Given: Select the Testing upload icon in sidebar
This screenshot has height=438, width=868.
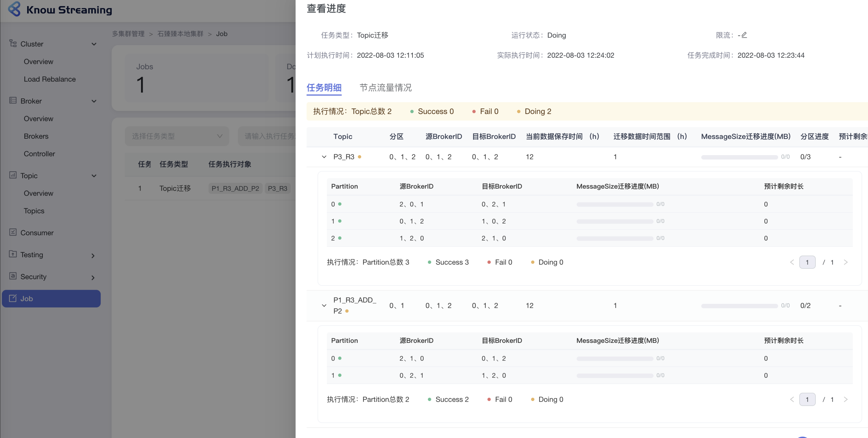Looking at the screenshot, I should click(x=13, y=255).
